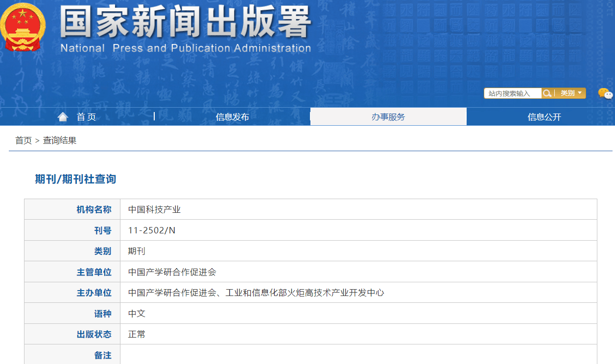Click the national emblem logo
Viewport: 615px width, 364px height.
(23, 27)
